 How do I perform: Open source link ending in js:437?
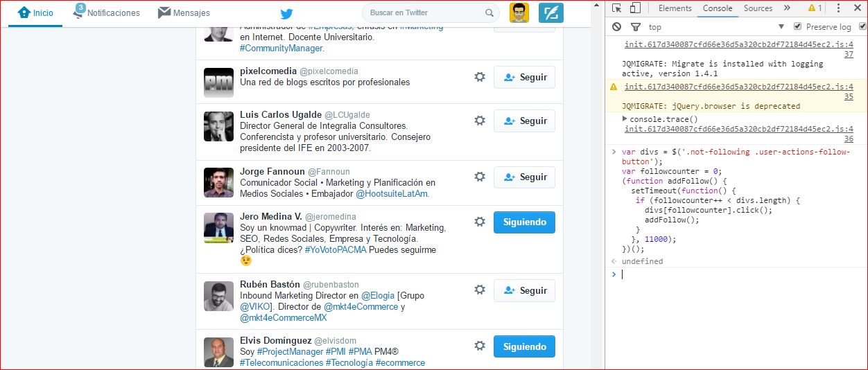(x=739, y=49)
